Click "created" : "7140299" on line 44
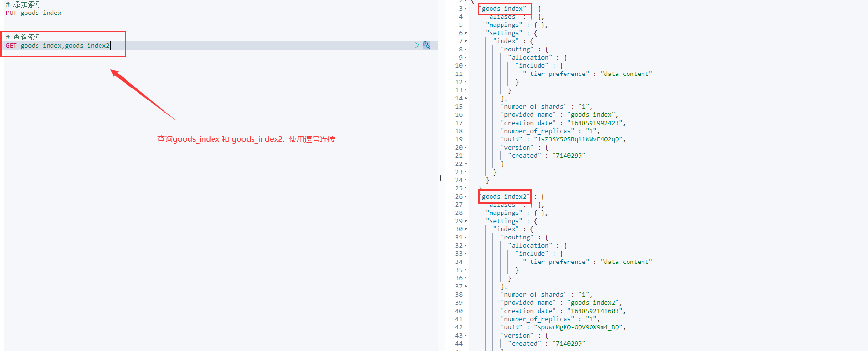The width and height of the screenshot is (868, 351). [547, 344]
